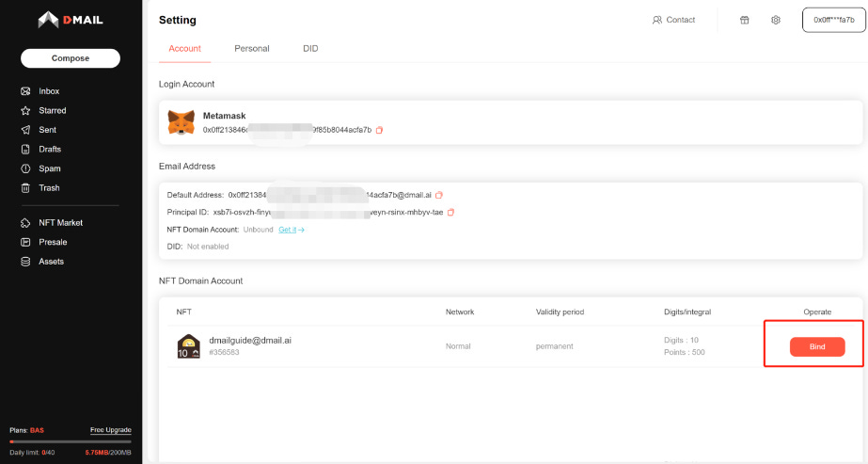Open the Drafts folder
This screenshot has width=868, height=464.
50,149
